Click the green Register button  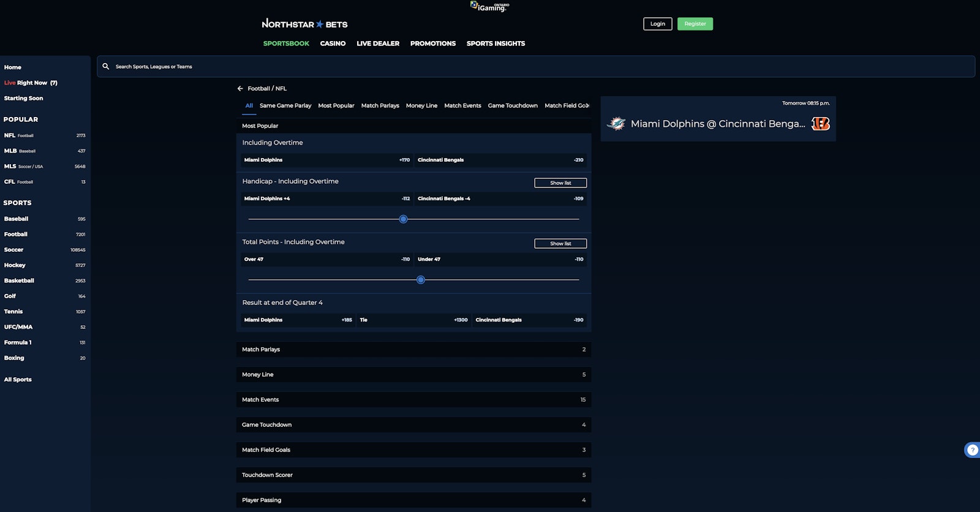(695, 24)
